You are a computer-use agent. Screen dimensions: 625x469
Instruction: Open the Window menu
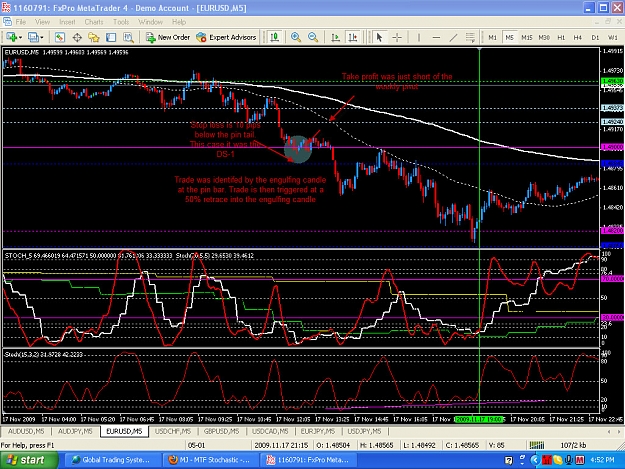(x=150, y=22)
